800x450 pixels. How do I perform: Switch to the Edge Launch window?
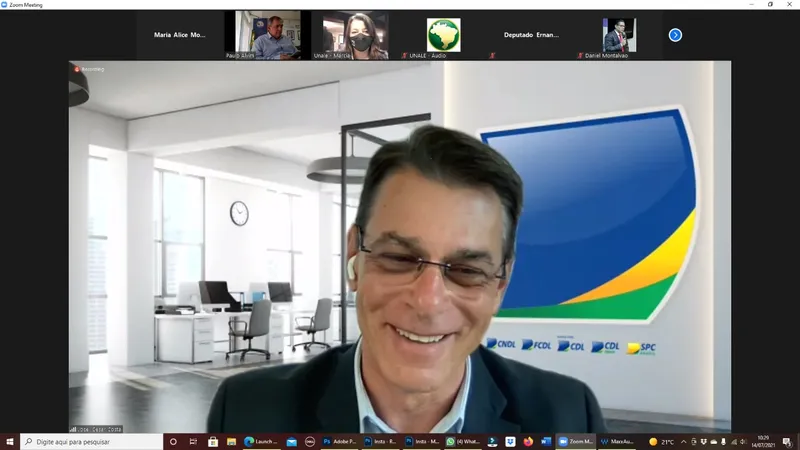coord(261,442)
